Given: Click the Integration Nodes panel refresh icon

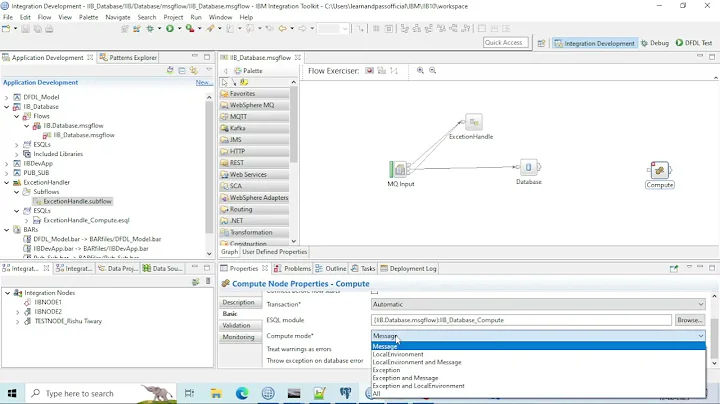Looking at the screenshot, I should click(x=196, y=282).
